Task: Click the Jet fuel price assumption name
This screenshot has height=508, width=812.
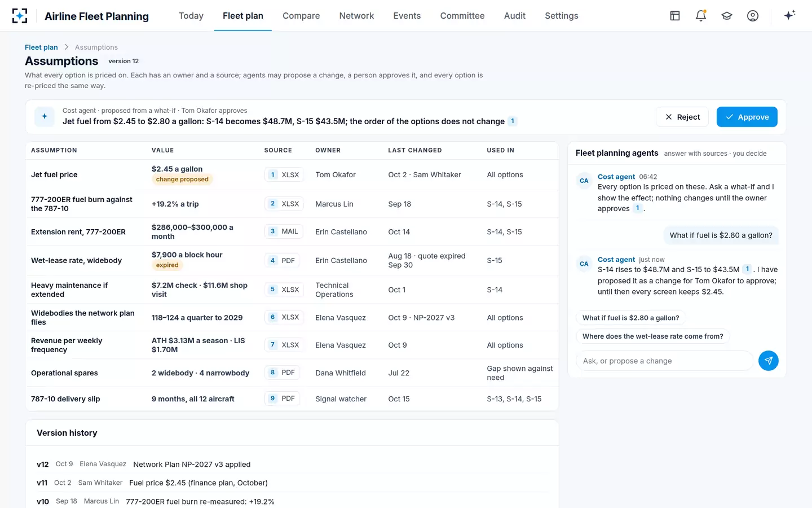Action: click(54, 175)
